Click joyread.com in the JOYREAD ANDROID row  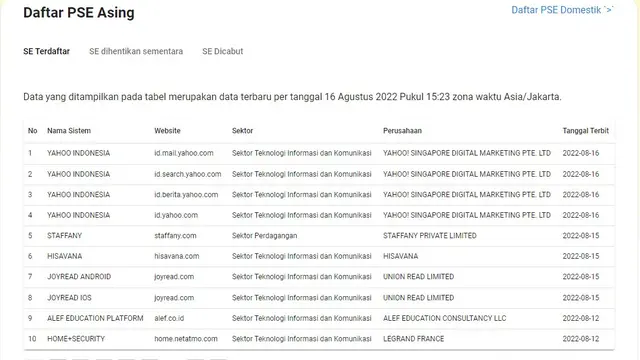tap(174, 277)
